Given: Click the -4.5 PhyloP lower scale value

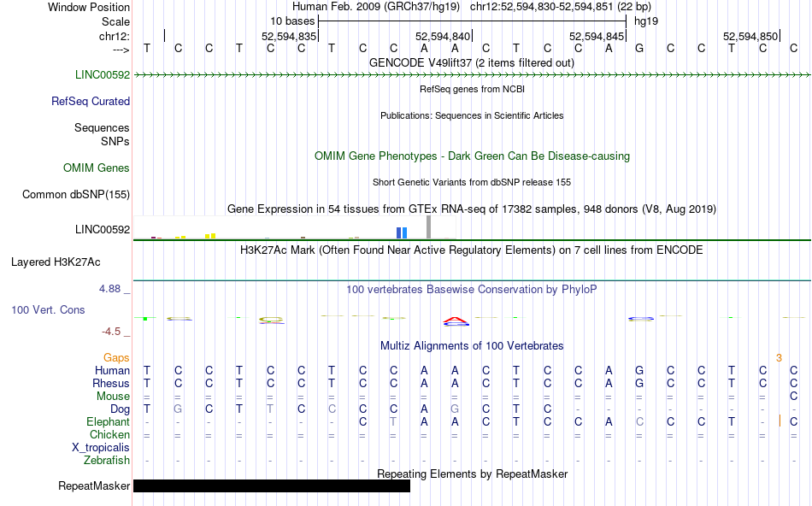Looking at the screenshot, I should (x=111, y=332).
